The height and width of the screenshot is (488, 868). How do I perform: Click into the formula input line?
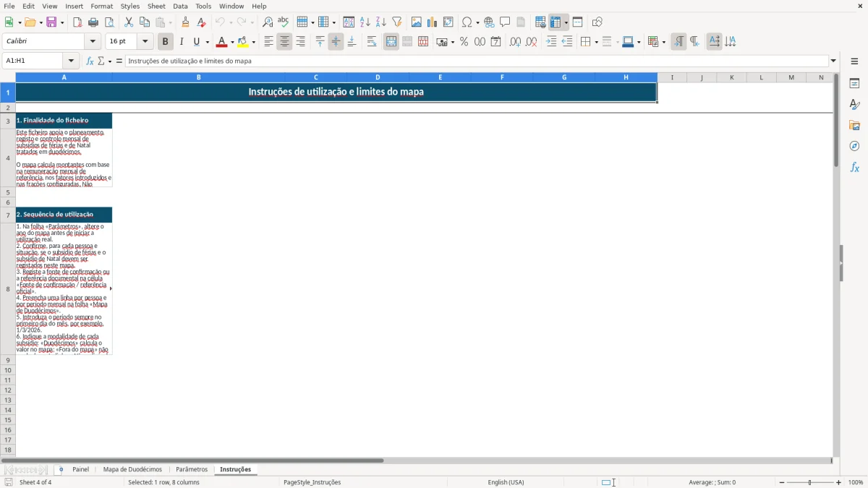477,61
